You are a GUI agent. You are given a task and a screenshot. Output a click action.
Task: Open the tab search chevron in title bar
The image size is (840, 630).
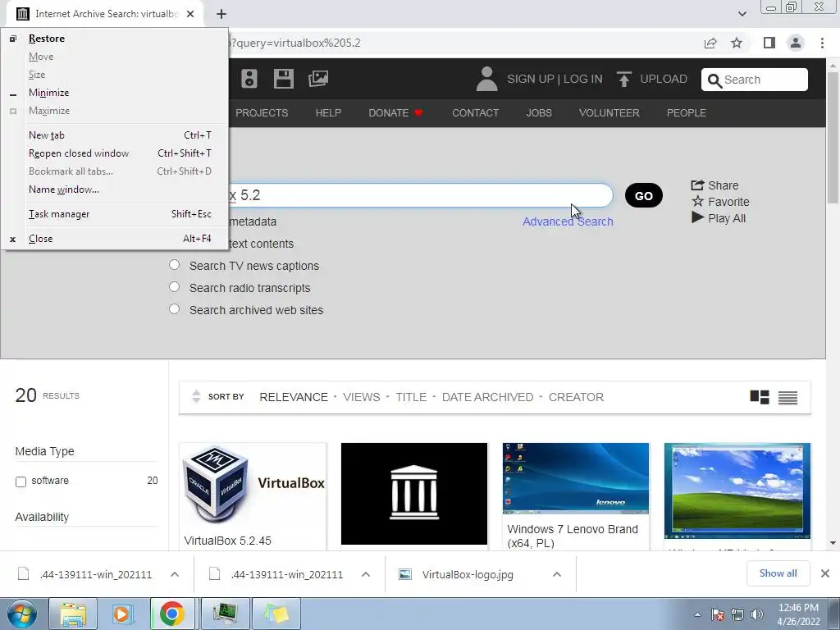[742, 14]
